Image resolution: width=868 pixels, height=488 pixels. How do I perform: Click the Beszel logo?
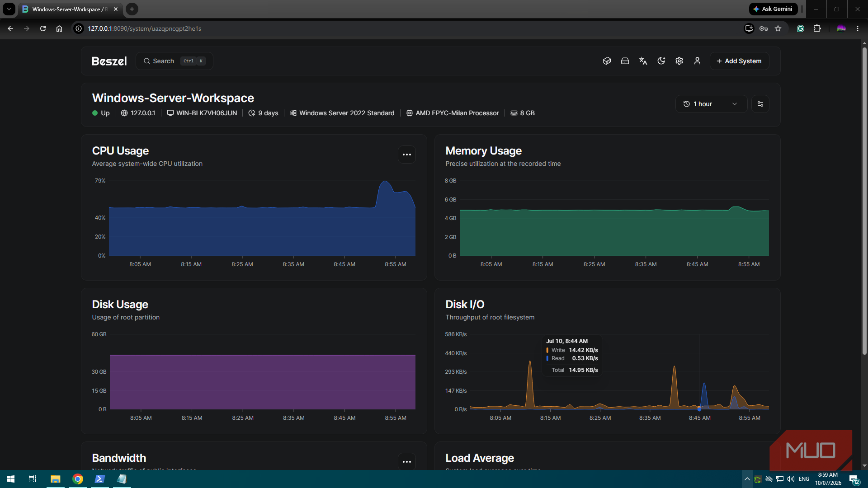coord(109,61)
